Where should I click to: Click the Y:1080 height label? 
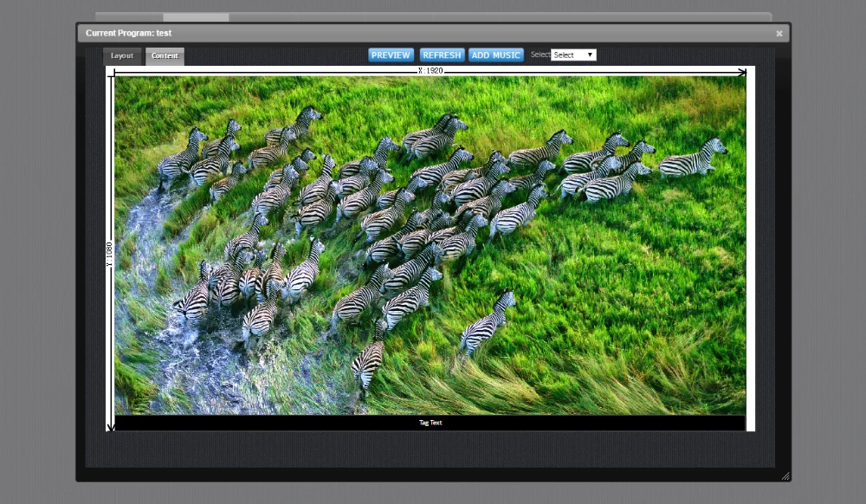point(109,254)
